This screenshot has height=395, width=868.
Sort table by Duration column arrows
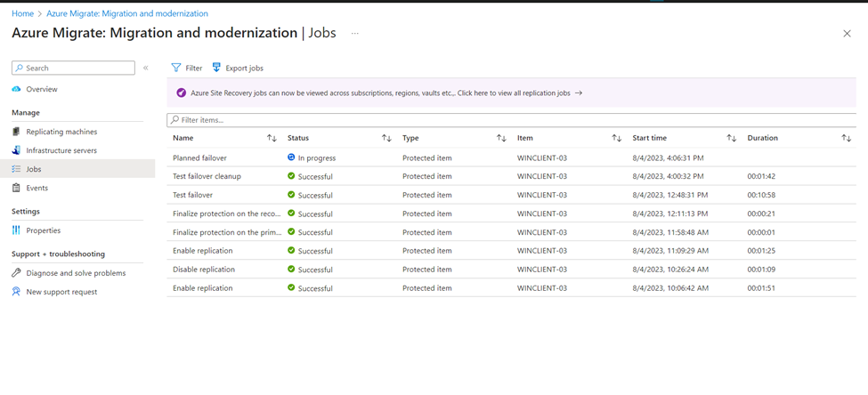847,138
